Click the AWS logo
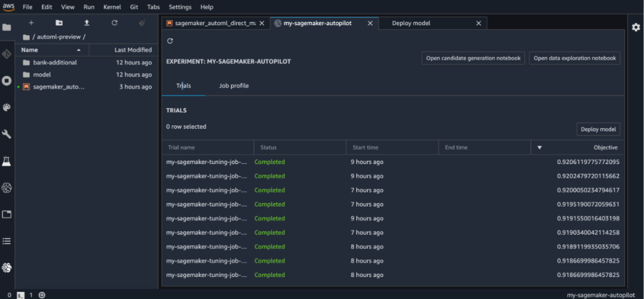Screen dimensions: 644x299 [x=8, y=7]
